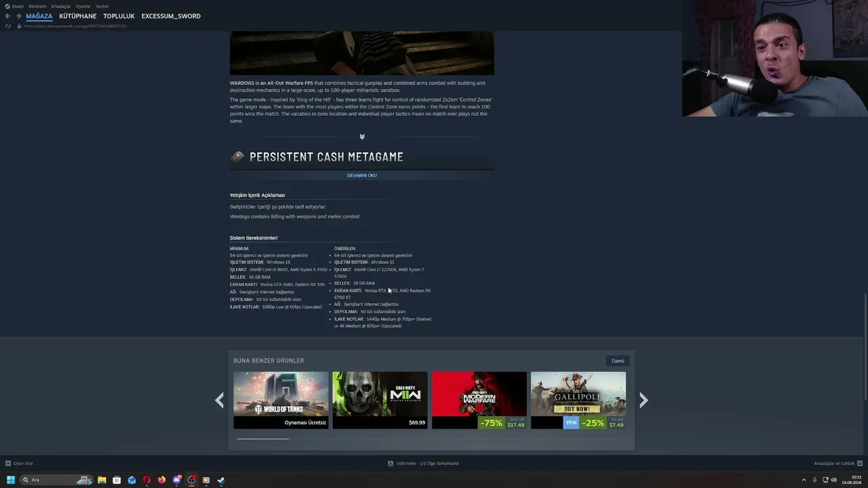868x488 pixels.
Task: Click the plus icon for Oyun Ekle
Action: [8, 464]
